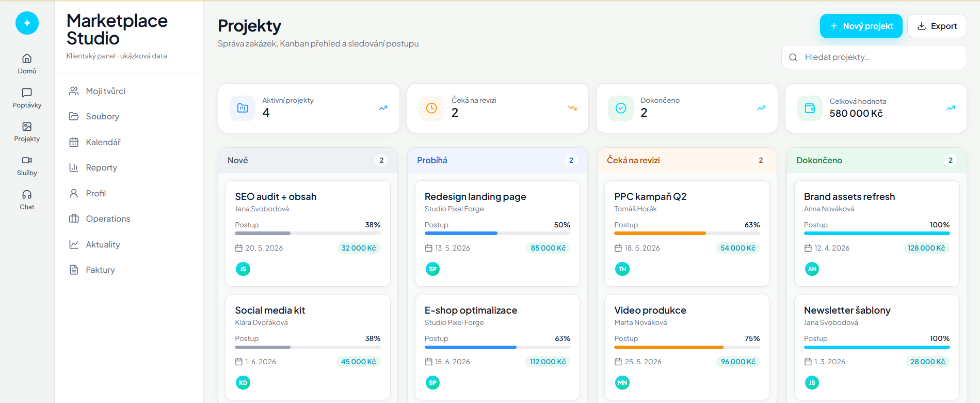Click the Profil sidebar label
Viewport: 980px width, 403px height.
click(96, 193)
